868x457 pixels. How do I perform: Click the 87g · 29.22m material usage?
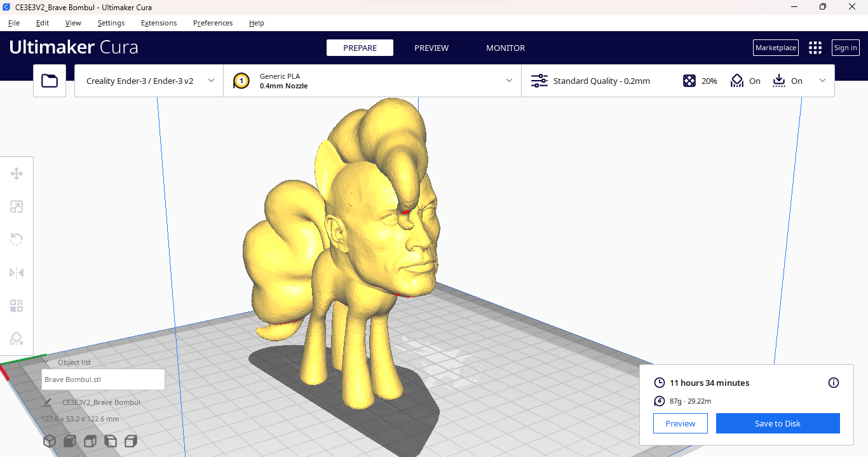coord(690,401)
